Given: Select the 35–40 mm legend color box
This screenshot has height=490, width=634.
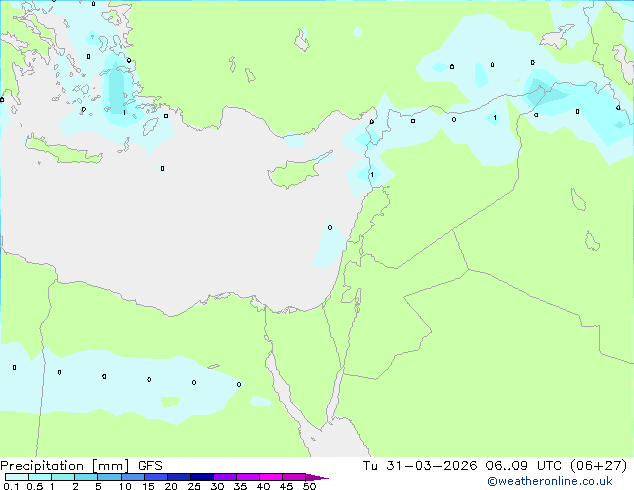Looking at the screenshot, I should tap(248, 477).
